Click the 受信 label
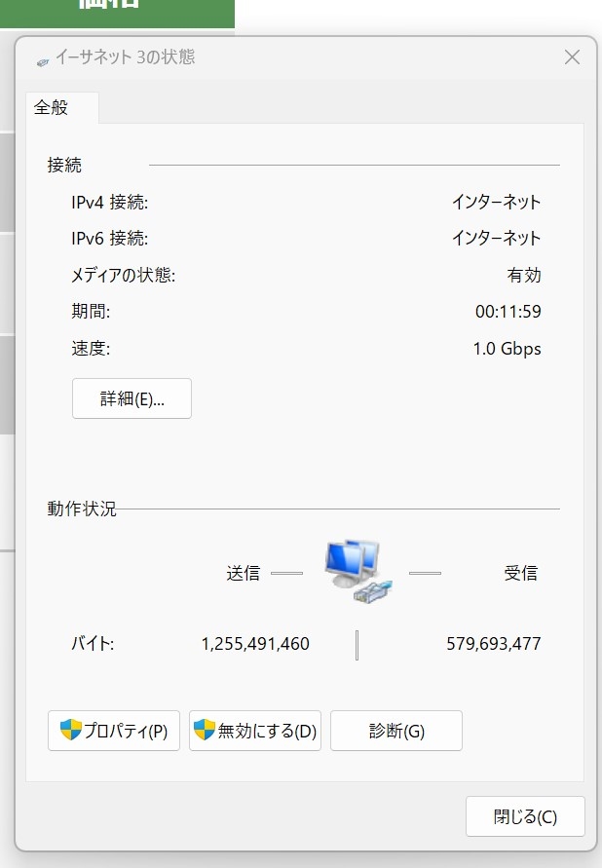Screen dimensions: 602x868 point(520,573)
